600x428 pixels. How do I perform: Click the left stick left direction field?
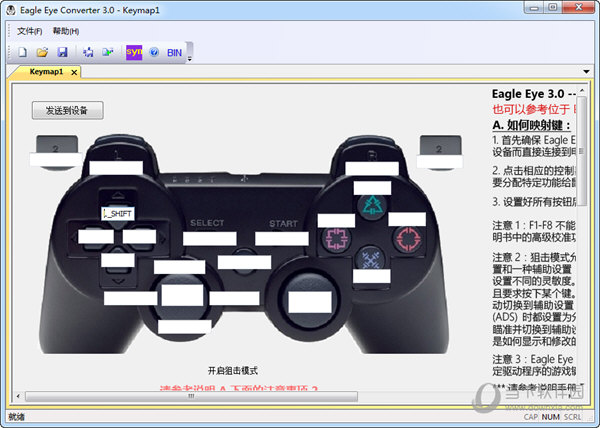(x=130, y=298)
